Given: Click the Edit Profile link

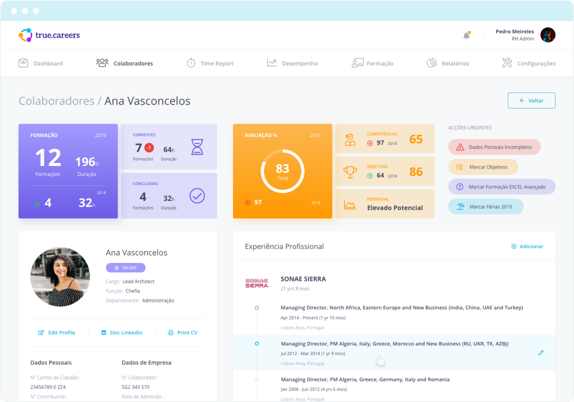Looking at the screenshot, I should pyautogui.click(x=57, y=332).
